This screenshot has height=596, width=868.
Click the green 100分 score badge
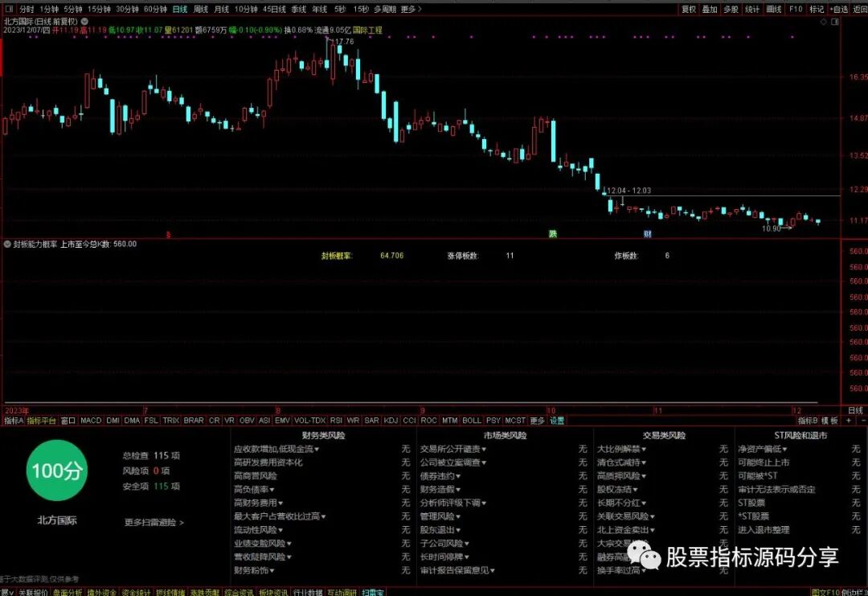[x=57, y=471]
